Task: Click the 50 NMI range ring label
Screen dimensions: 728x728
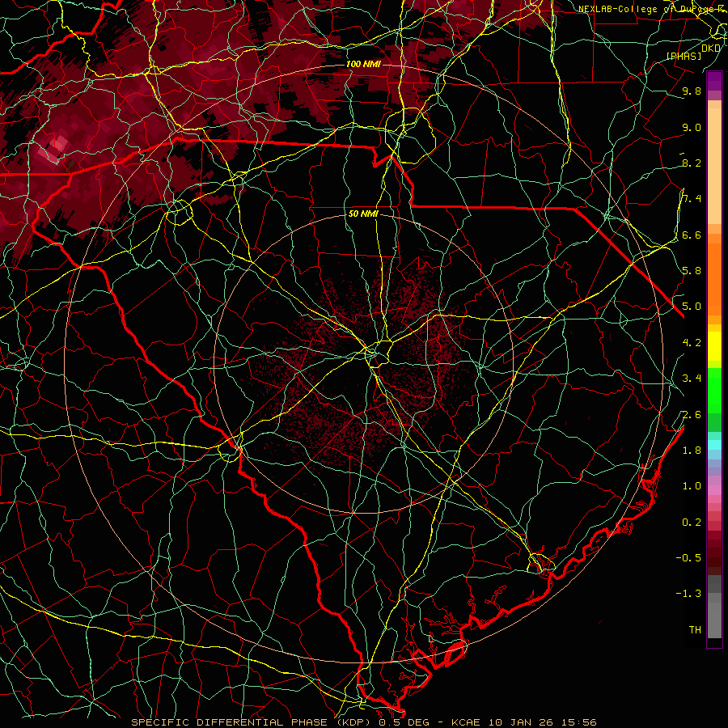Action: tap(363, 214)
